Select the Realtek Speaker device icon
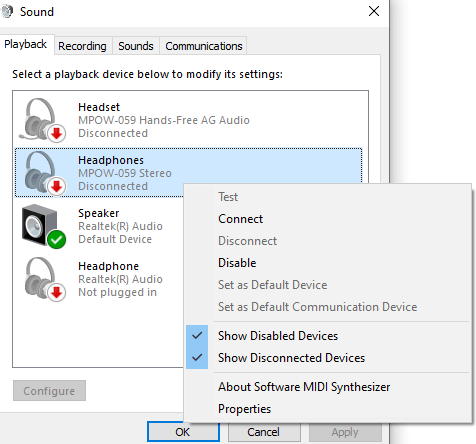The width and height of the screenshot is (476, 444). pos(43,226)
